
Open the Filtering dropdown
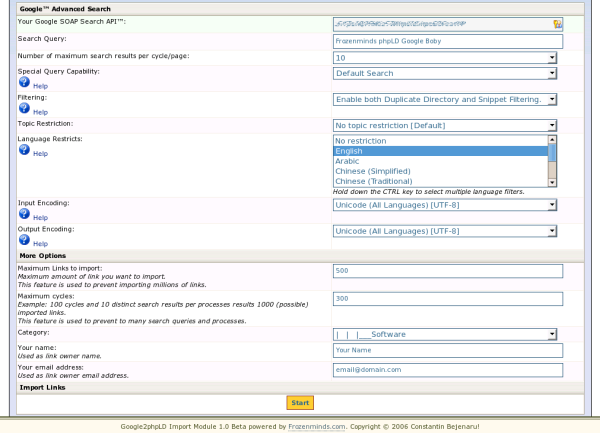445,99
